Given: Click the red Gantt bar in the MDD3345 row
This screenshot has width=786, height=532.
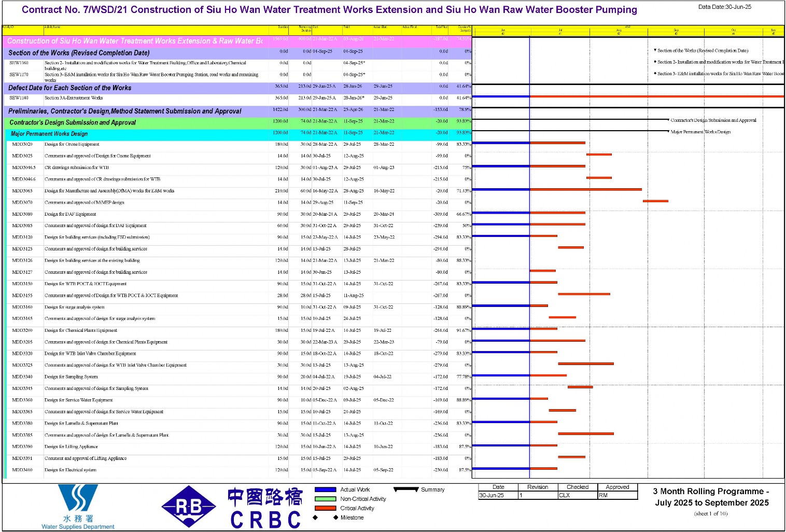Looking at the screenshot, I should click(580, 387).
